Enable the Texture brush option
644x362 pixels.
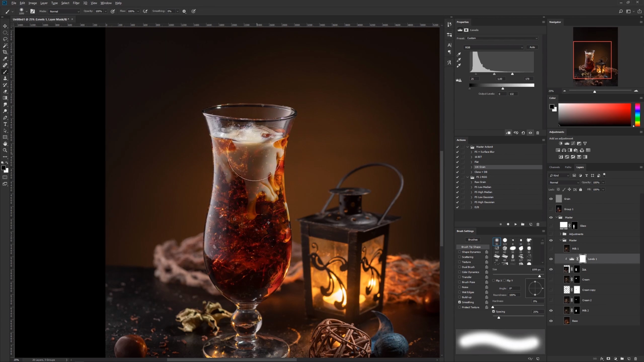(x=460, y=262)
